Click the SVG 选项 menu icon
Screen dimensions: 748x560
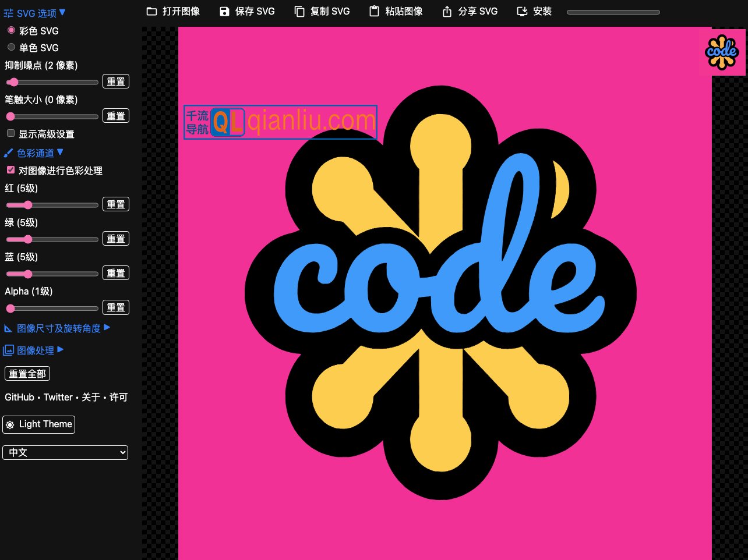8,12
